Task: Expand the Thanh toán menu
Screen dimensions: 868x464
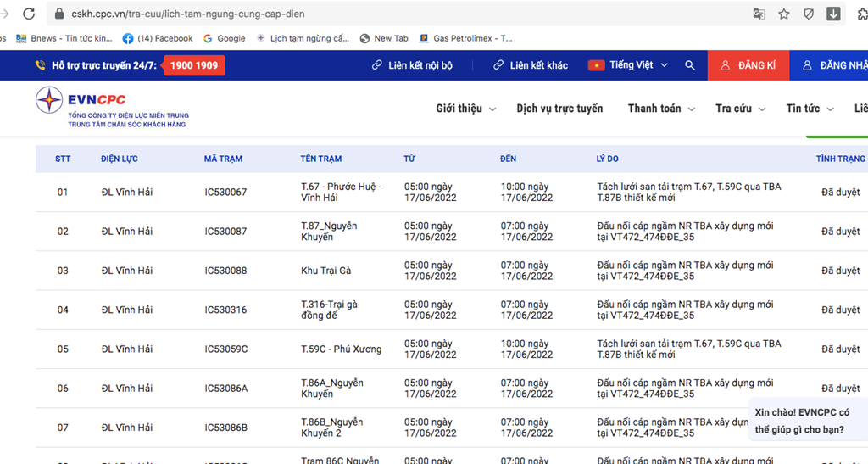Action: [661, 109]
